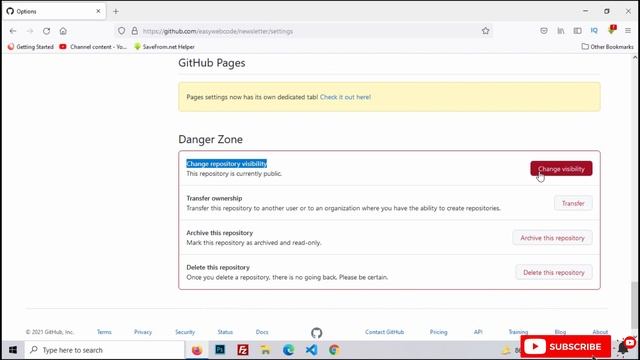Open the Contact GitHub footer link
The height and width of the screenshot is (360, 640).
pos(384,332)
